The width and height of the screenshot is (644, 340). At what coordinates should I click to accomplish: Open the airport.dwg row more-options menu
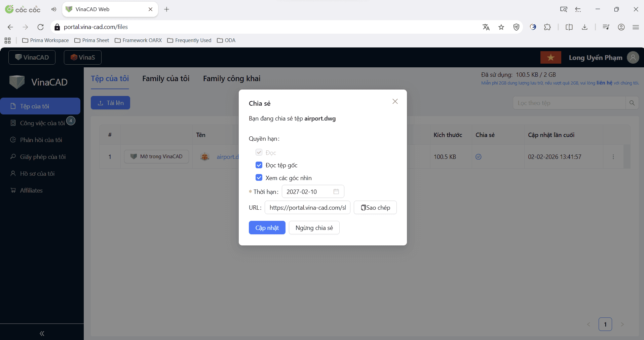(x=613, y=157)
